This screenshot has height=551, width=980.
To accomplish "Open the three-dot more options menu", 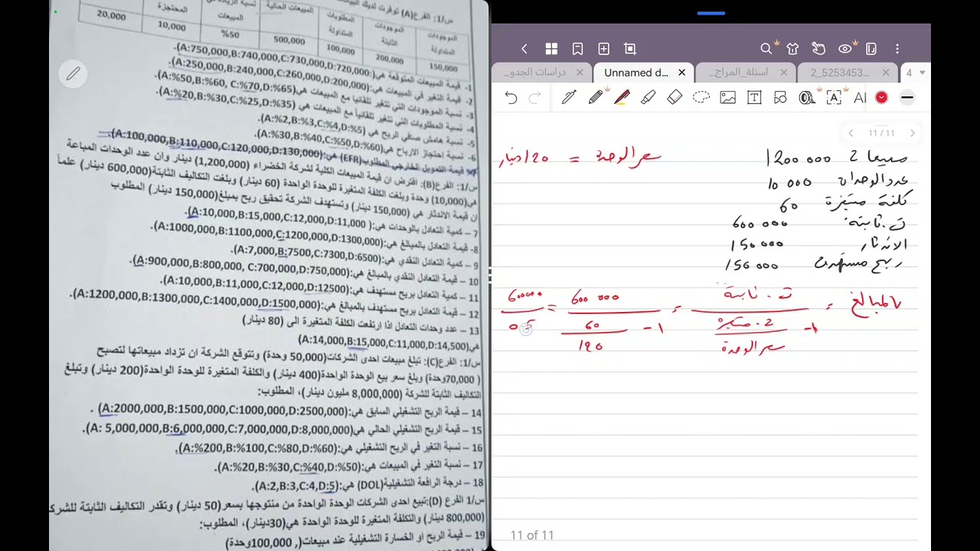I will (x=897, y=49).
